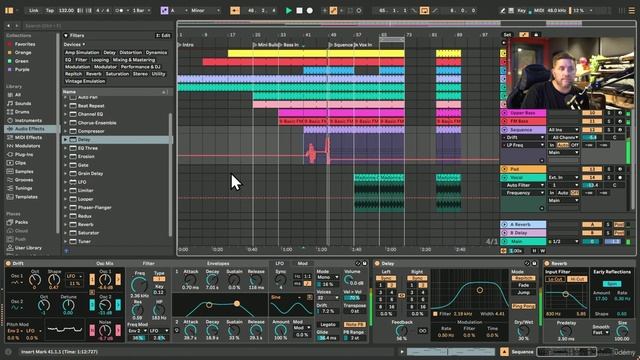Select the Orange collection swatch
Screen dimensions: 640x360
pos(10,53)
